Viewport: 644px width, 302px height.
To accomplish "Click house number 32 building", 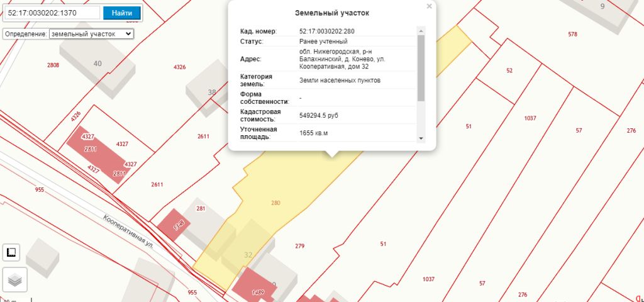I will coord(248,255).
